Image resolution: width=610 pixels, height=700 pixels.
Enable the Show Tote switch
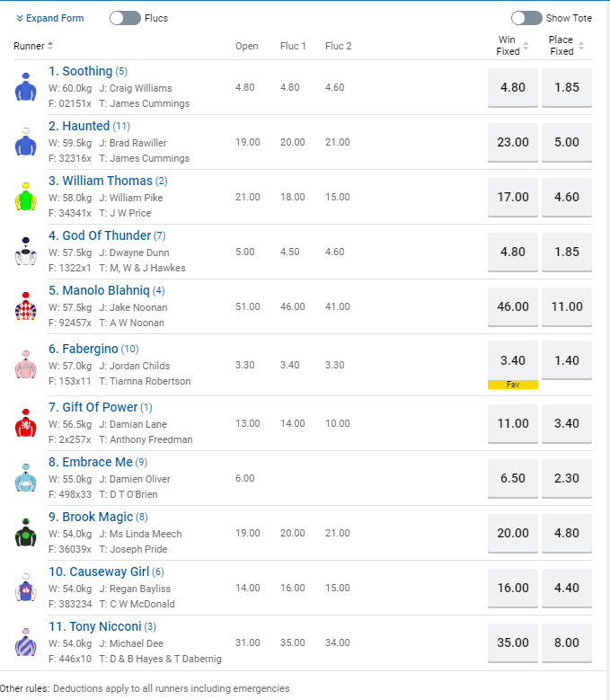pyautogui.click(x=526, y=18)
